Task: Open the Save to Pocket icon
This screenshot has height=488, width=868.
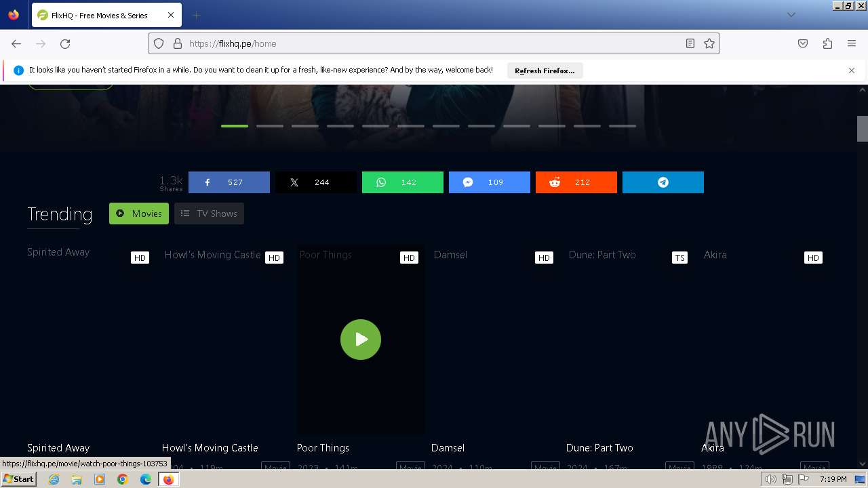Action: click(803, 43)
